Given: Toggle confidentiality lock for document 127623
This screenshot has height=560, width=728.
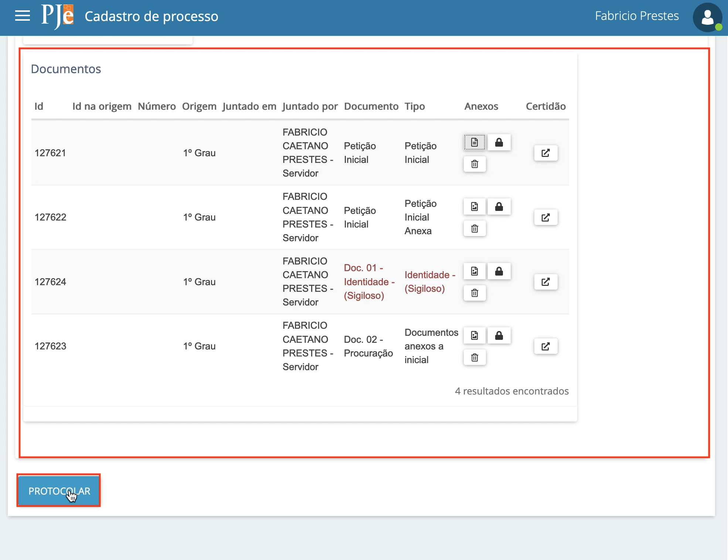Looking at the screenshot, I should coord(499,335).
